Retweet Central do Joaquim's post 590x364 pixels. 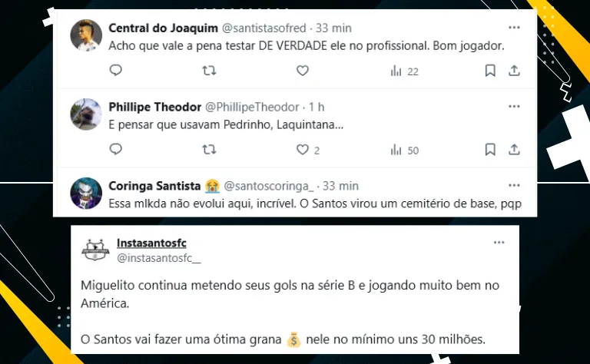tap(208, 71)
